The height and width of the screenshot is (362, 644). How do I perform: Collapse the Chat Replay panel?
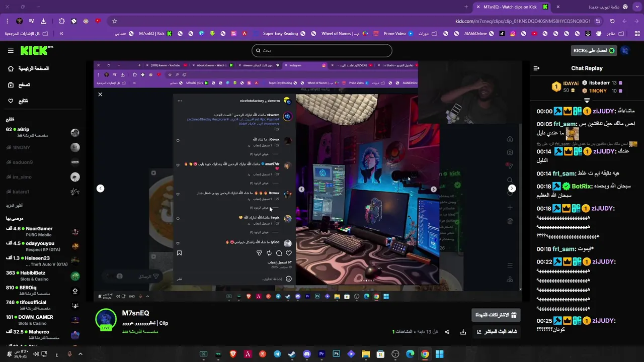(x=536, y=68)
